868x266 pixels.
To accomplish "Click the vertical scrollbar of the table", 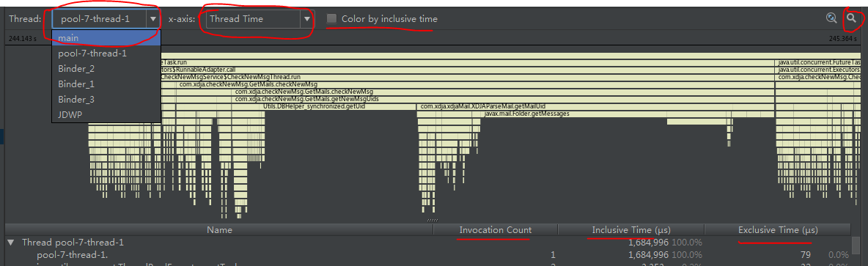I will [856, 245].
